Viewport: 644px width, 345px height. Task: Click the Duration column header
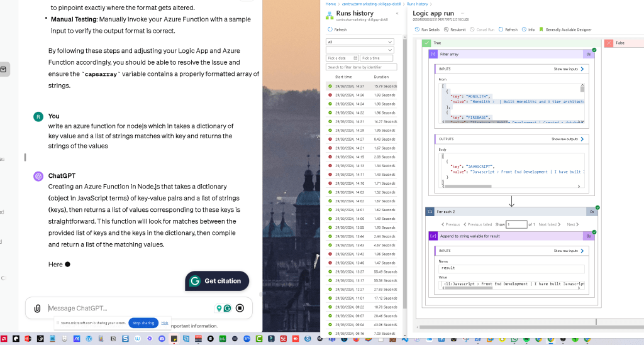(381, 77)
